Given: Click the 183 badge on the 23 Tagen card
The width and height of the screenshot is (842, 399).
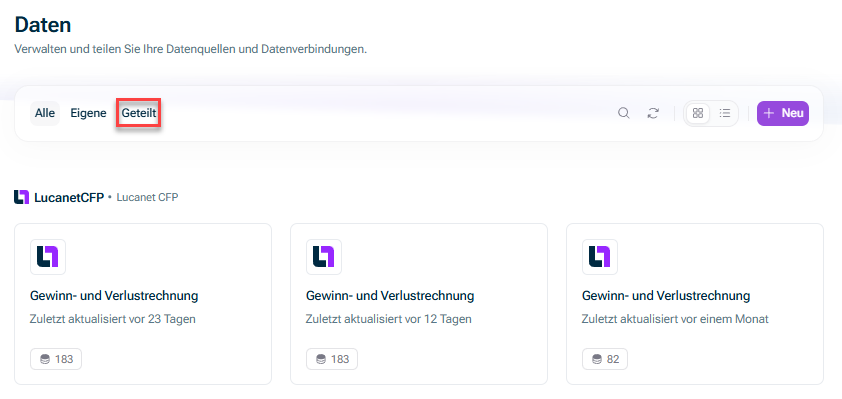Looking at the screenshot, I should tap(56, 359).
